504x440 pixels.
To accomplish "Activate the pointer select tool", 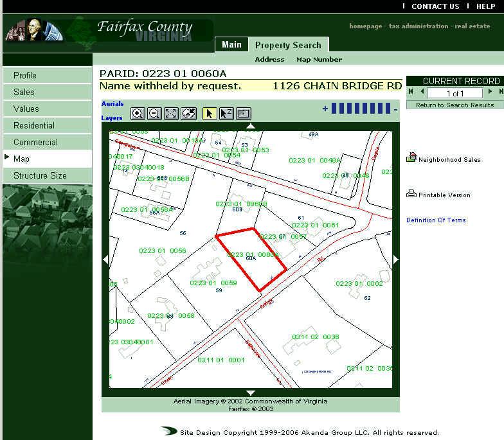I will pyautogui.click(x=210, y=114).
